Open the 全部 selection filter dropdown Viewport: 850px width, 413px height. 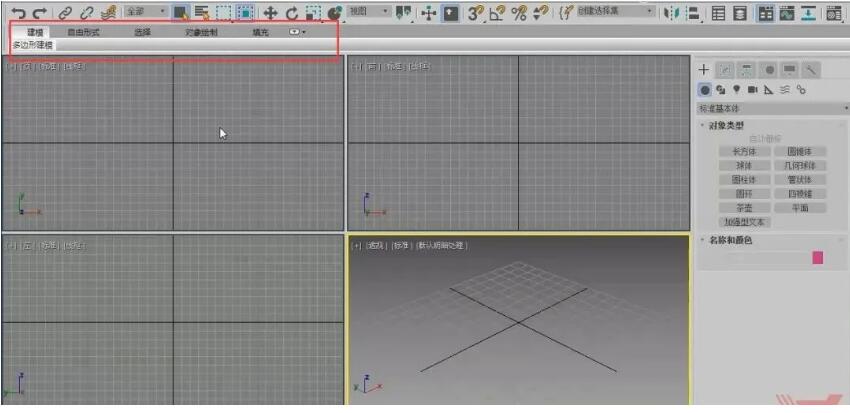click(x=146, y=12)
